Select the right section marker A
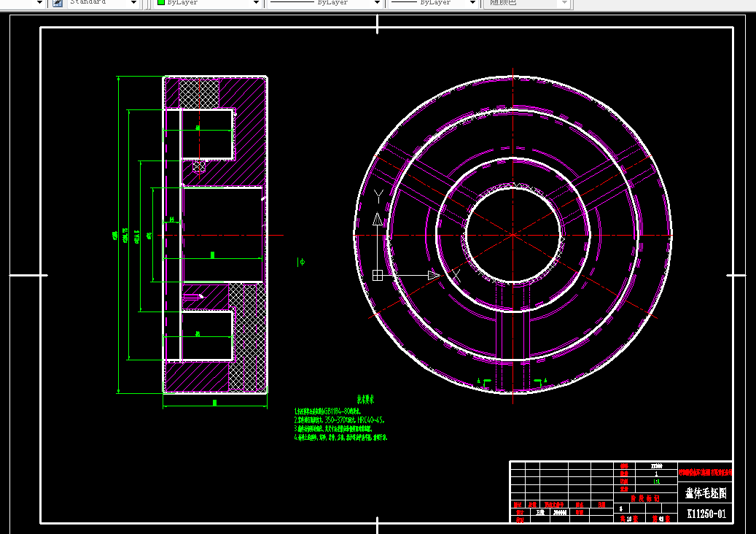This screenshot has height=534, width=756. (x=545, y=381)
